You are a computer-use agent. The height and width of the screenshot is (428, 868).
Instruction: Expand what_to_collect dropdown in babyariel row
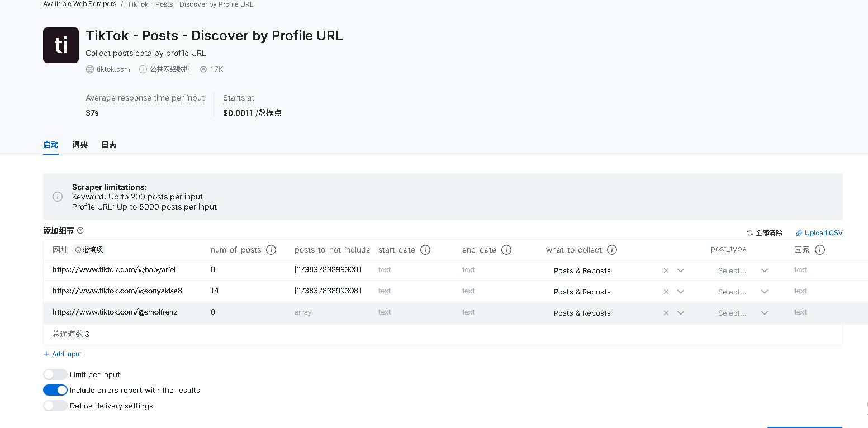[x=681, y=270]
